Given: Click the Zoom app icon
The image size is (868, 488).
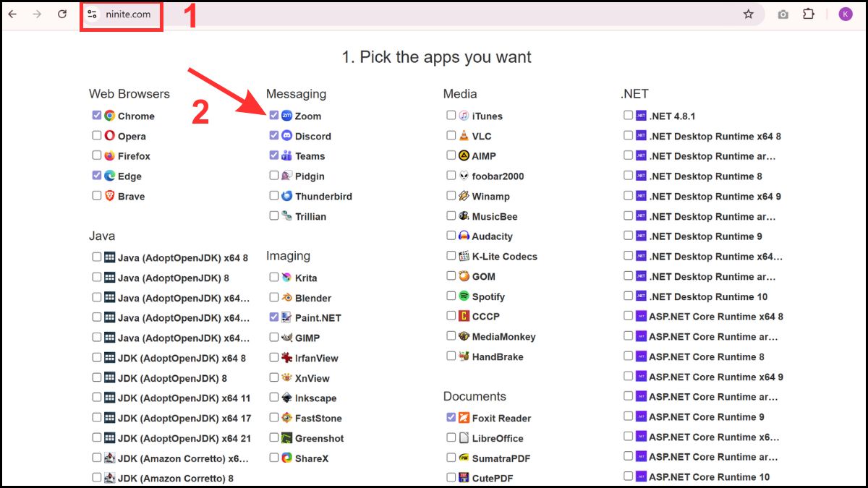Looking at the screenshot, I should point(287,116).
